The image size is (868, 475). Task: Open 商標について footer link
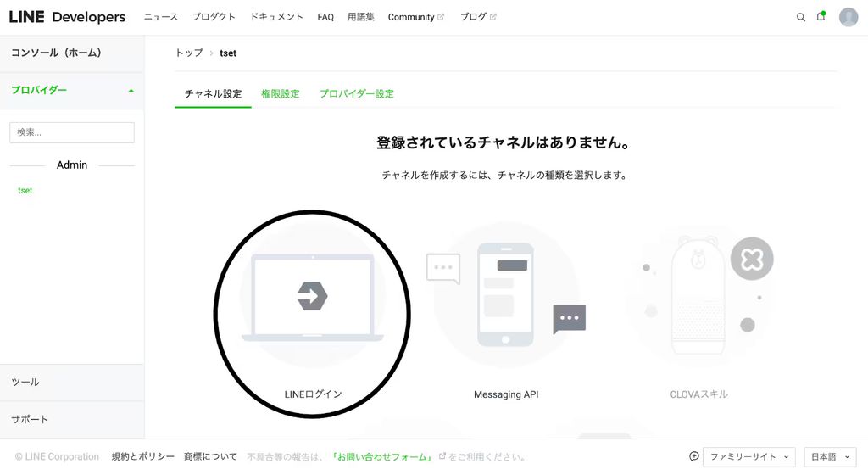tap(210, 456)
